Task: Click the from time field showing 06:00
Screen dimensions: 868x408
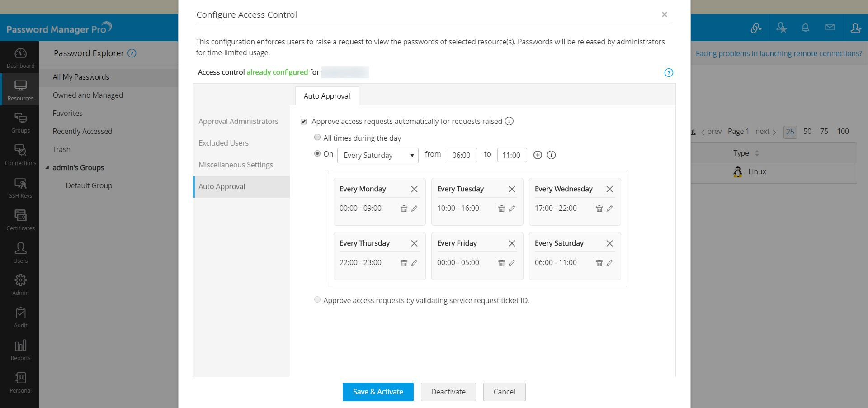Action: tap(462, 155)
